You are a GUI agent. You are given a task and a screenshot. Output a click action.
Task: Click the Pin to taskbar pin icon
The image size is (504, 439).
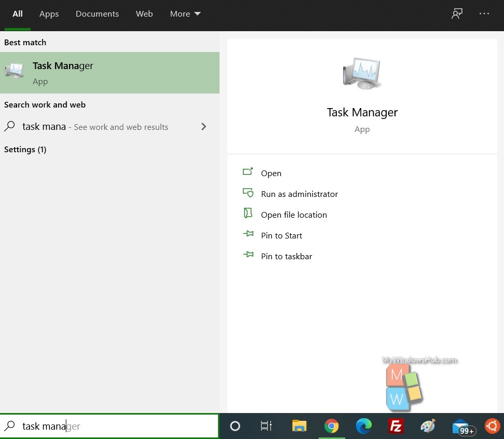[x=248, y=255]
